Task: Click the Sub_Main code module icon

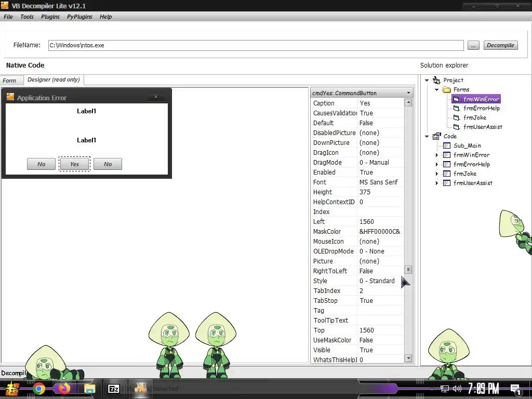Action: 447,145
